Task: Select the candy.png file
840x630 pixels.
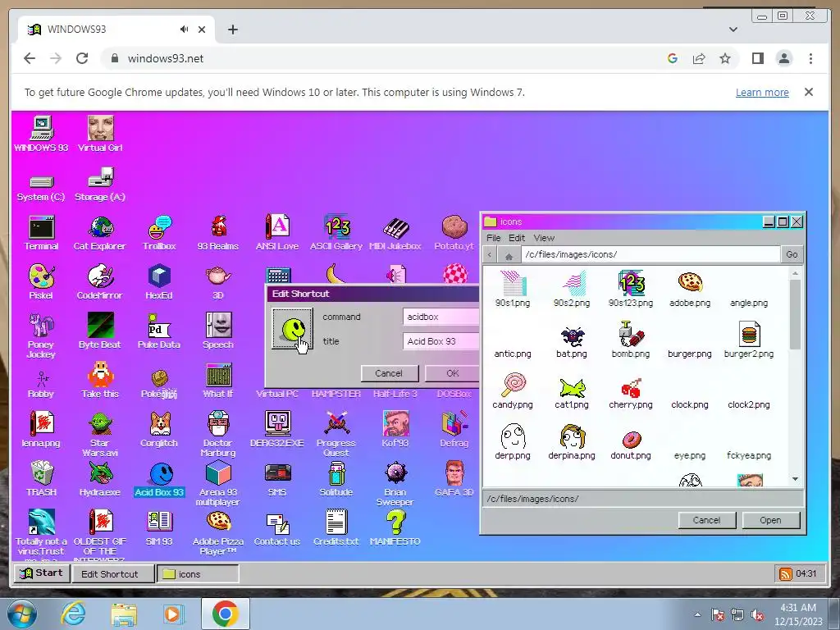Action: tap(513, 390)
